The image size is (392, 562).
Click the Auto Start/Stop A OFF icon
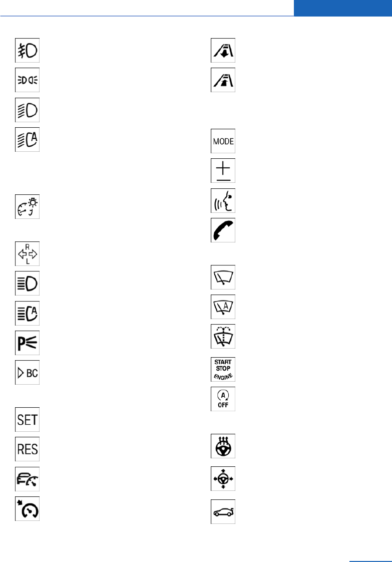click(223, 399)
